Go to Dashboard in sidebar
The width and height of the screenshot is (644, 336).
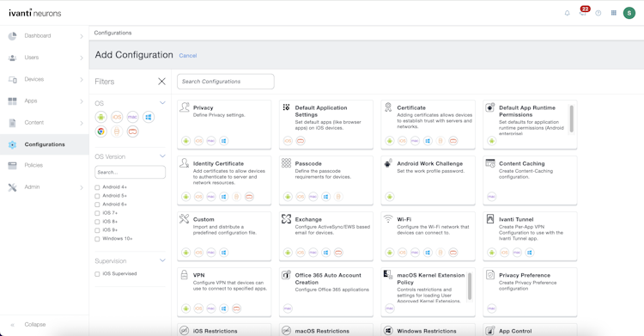click(x=38, y=36)
